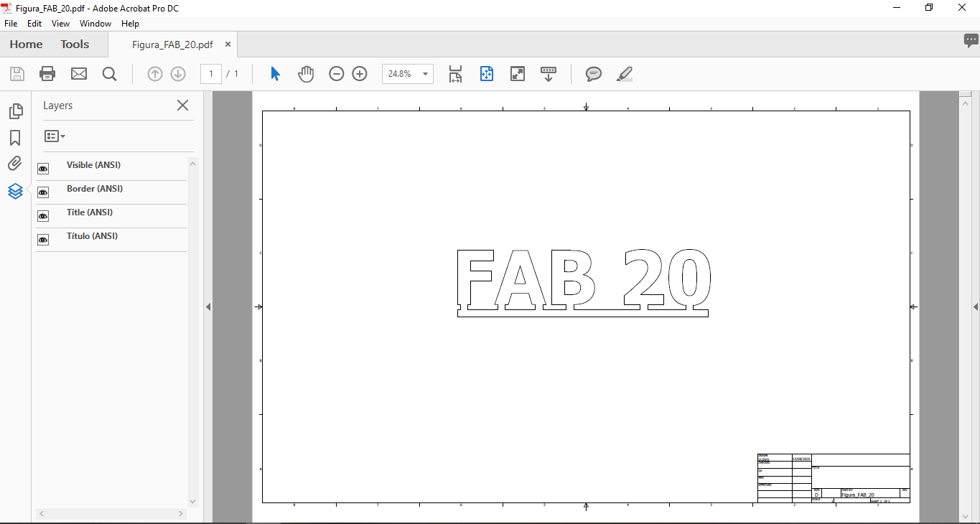Open the Page Thumbnails panel
This screenshot has height=524, width=980.
tap(15, 111)
